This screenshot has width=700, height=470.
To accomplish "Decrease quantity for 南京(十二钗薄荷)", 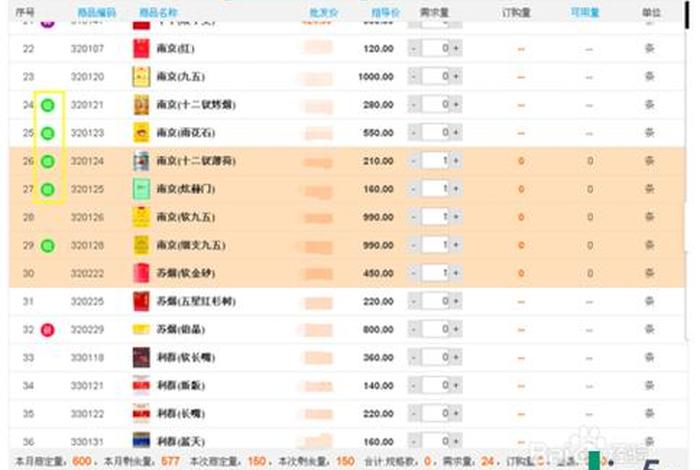I will click(414, 161).
